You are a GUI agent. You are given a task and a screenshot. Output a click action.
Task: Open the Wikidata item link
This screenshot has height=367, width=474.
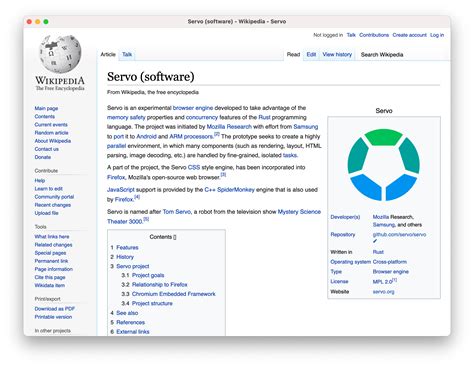[50, 285]
